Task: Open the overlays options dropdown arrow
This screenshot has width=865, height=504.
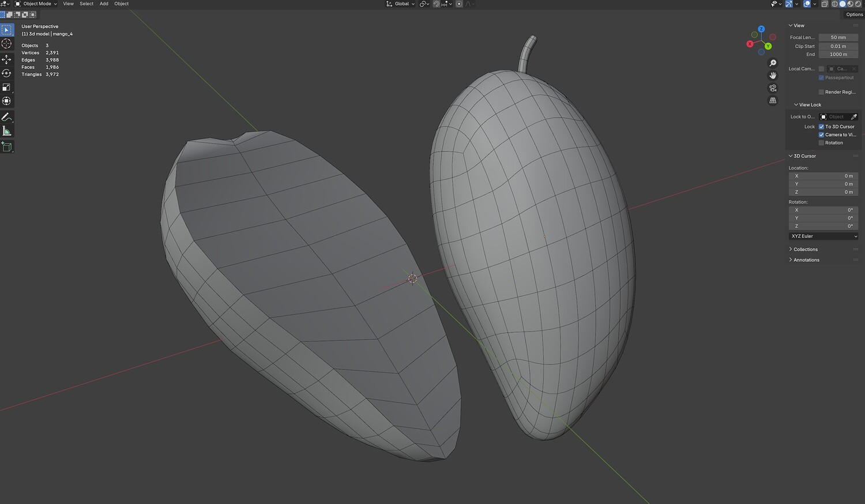Action: click(x=814, y=4)
